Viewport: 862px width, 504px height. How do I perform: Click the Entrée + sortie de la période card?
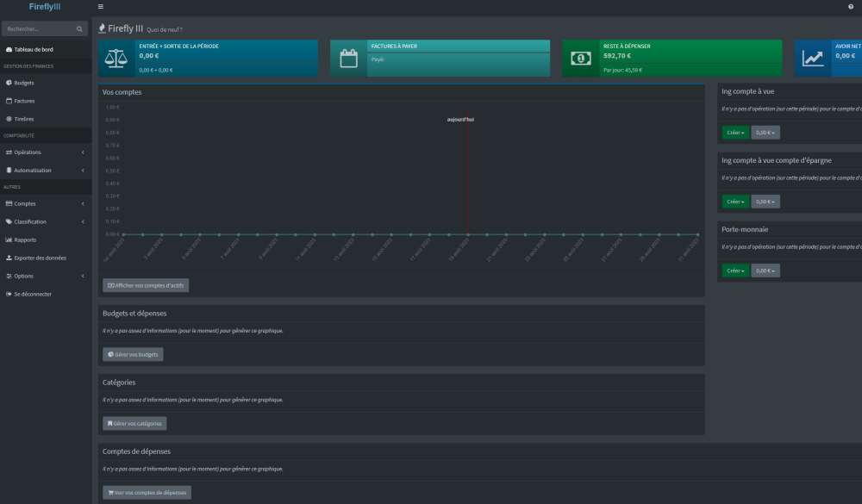coord(208,59)
